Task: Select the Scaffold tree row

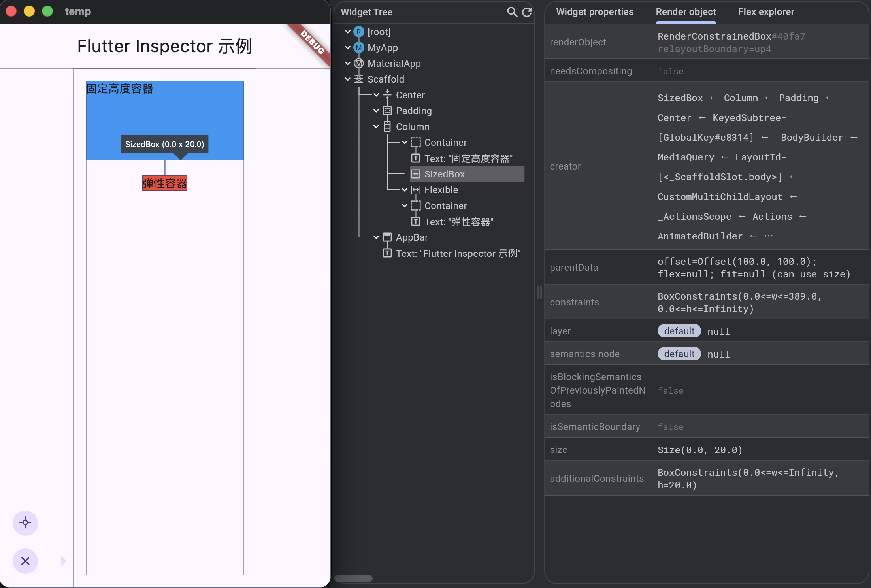Action: tap(386, 79)
